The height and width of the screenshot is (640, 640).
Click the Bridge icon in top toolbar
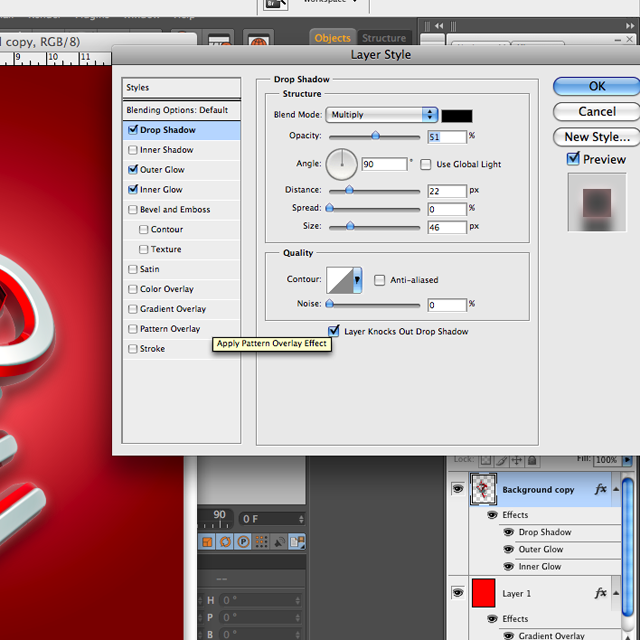[276, 4]
